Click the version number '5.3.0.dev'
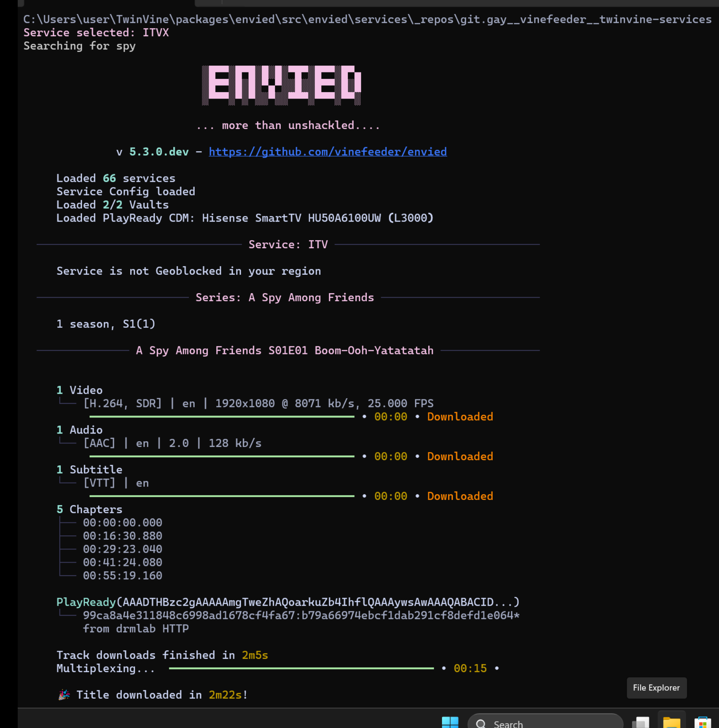This screenshot has height=728, width=719. coord(159,152)
